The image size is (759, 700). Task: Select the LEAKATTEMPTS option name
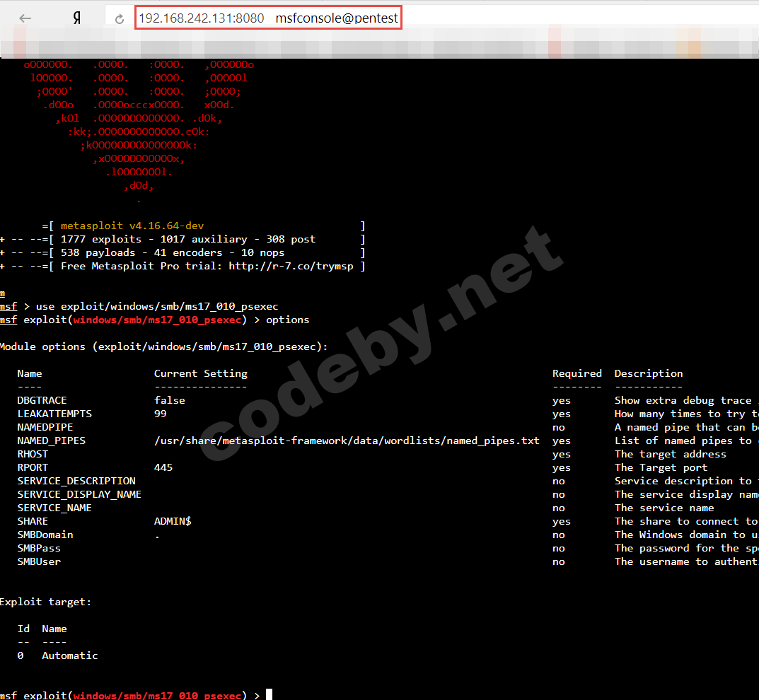click(54, 414)
